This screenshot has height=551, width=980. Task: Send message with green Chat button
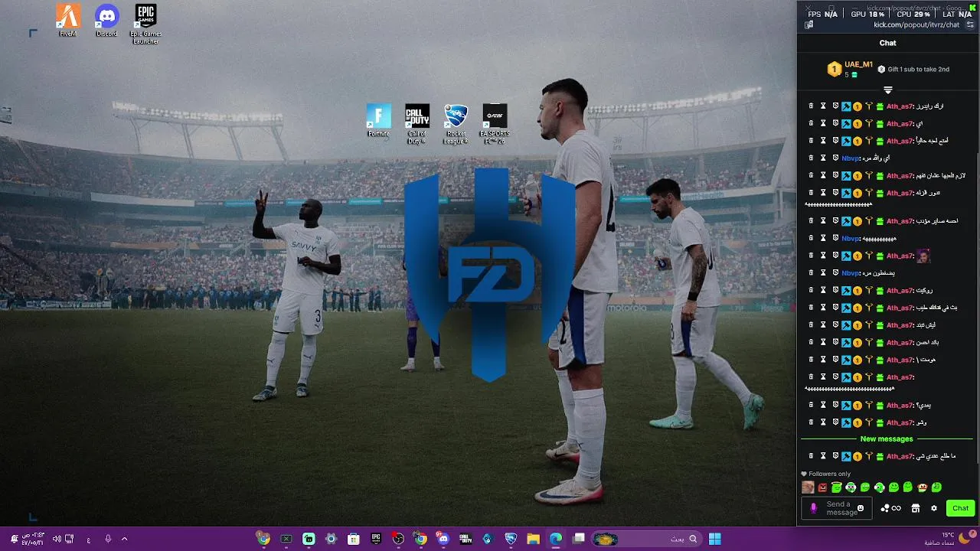click(x=960, y=508)
